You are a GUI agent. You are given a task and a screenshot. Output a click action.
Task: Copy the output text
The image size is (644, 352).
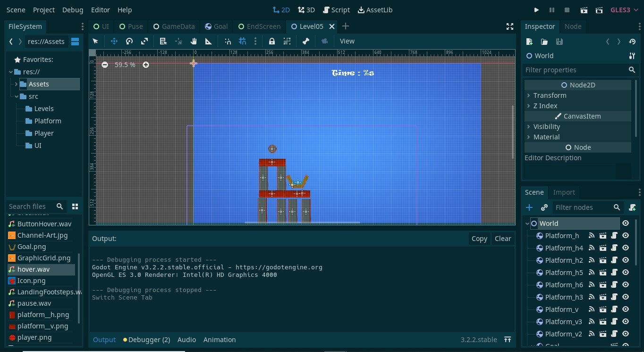479,239
